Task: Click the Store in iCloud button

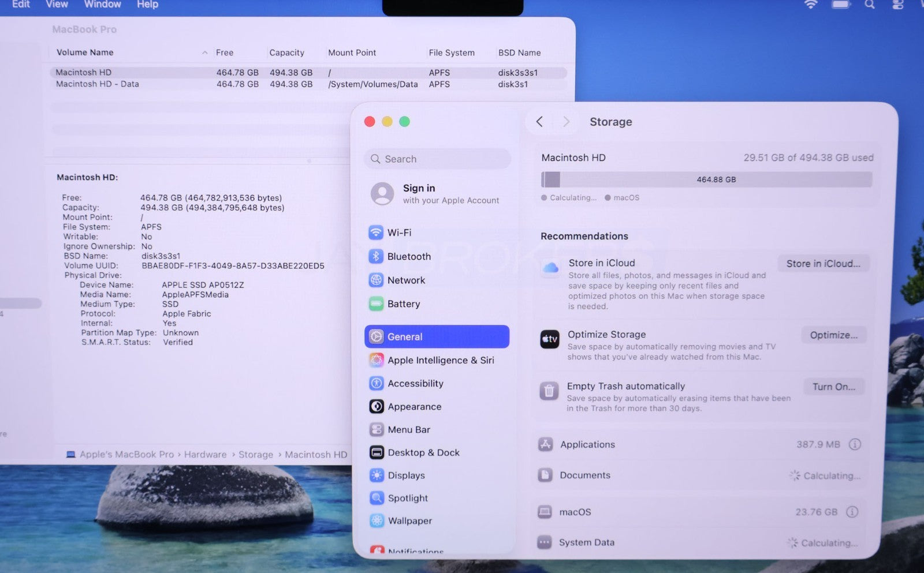Action: (x=823, y=264)
